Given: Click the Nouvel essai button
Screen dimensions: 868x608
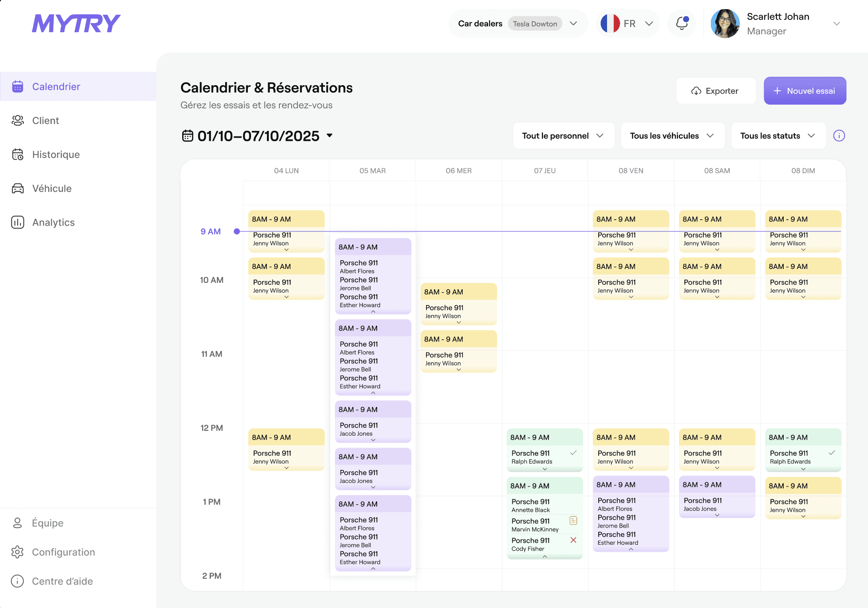Looking at the screenshot, I should (804, 91).
